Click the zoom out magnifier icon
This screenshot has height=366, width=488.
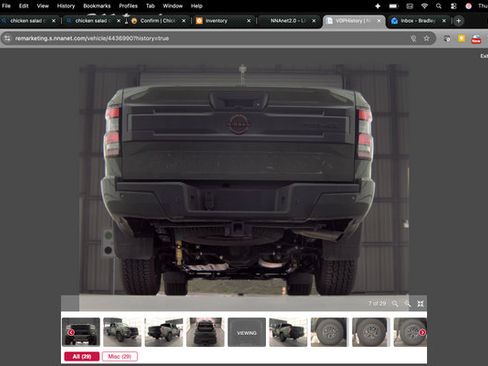coord(407,304)
